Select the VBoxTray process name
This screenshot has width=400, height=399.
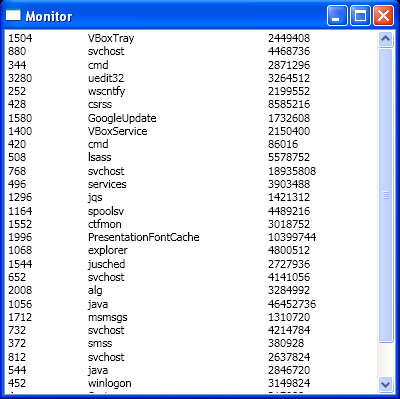tap(111, 38)
